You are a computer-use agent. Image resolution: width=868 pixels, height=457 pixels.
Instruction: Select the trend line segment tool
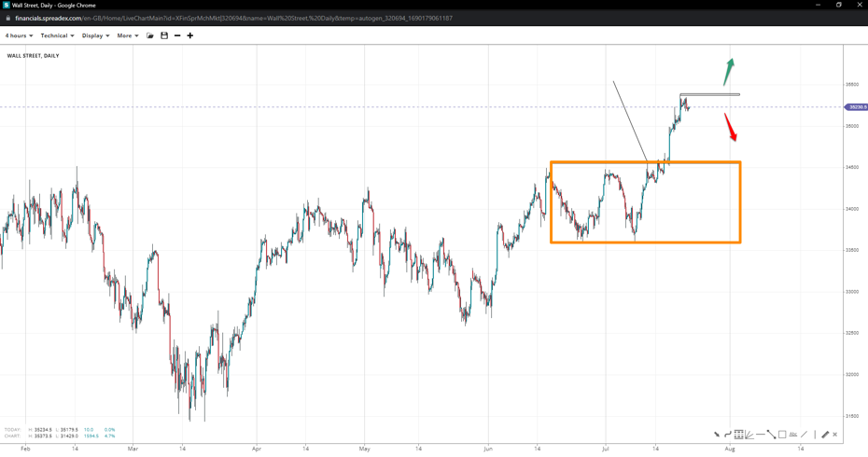tap(771, 435)
